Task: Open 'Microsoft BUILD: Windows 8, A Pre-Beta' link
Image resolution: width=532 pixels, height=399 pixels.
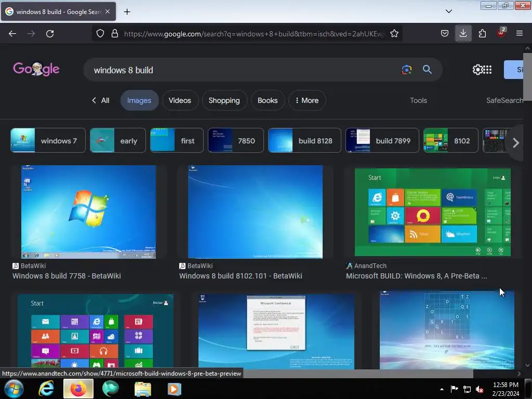Action: [416, 276]
